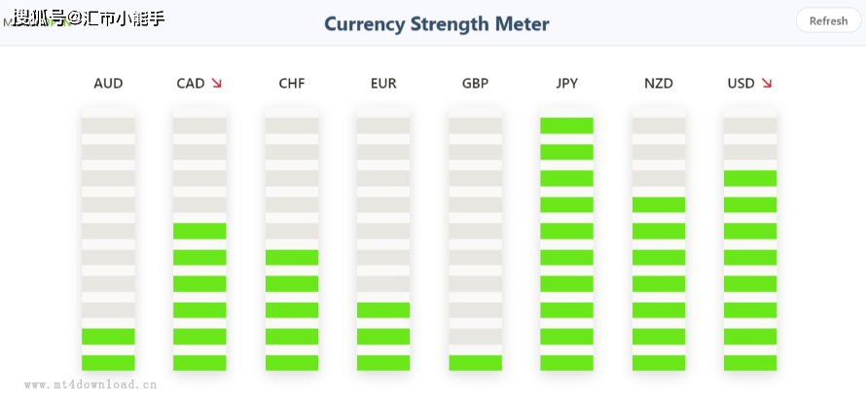Select the USD currency label
Image resolution: width=868 pixels, height=400 pixels.
click(741, 84)
